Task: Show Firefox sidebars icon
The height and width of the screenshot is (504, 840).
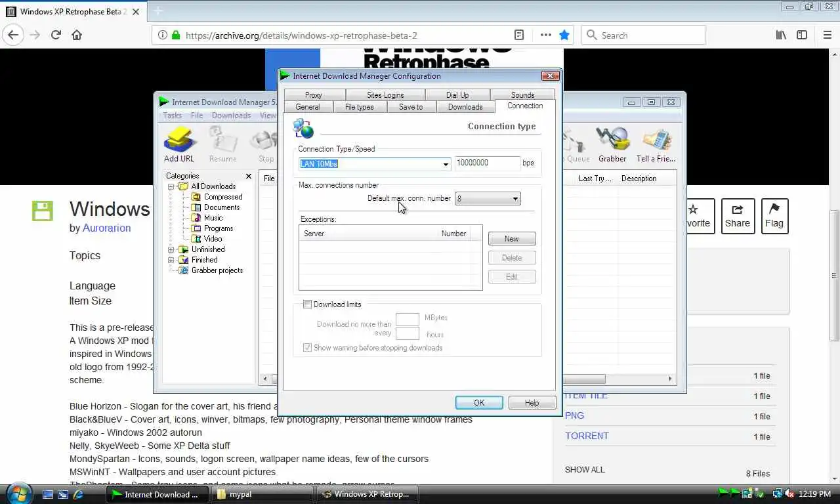Action: (x=802, y=35)
